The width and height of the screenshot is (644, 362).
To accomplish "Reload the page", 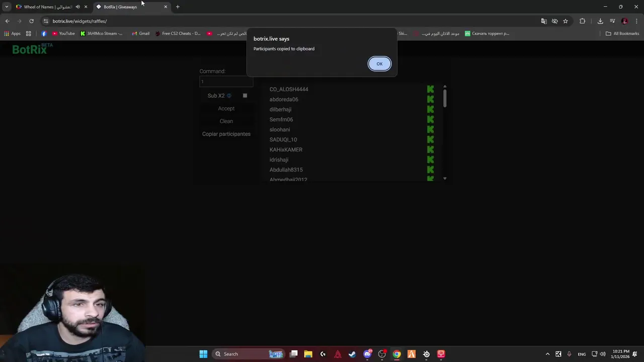I will (x=31, y=21).
